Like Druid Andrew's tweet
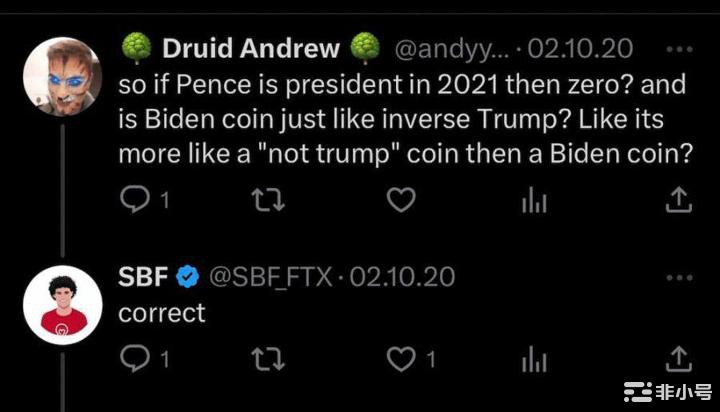The width and height of the screenshot is (720, 412). (401, 201)
